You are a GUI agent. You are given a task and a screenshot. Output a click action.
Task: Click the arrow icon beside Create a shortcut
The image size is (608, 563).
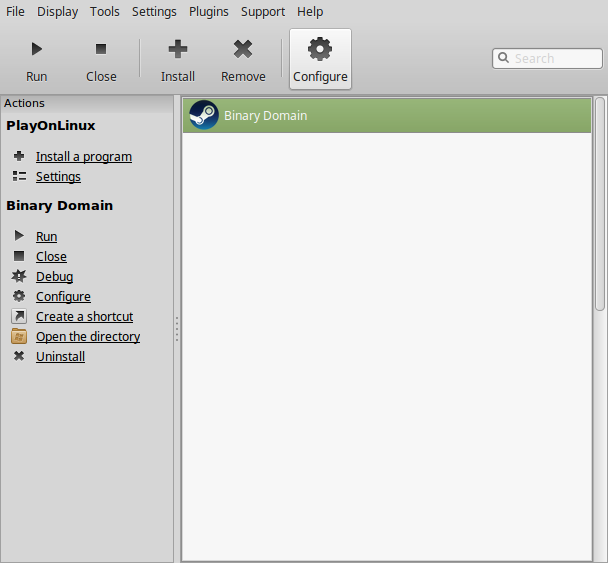tap(19, 316)
